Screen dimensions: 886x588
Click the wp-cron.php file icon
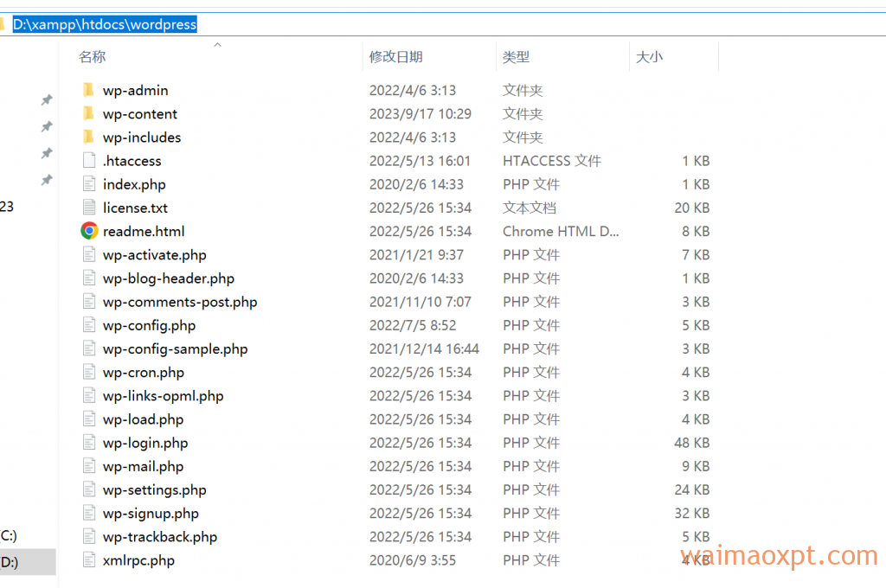click(89, 372)
